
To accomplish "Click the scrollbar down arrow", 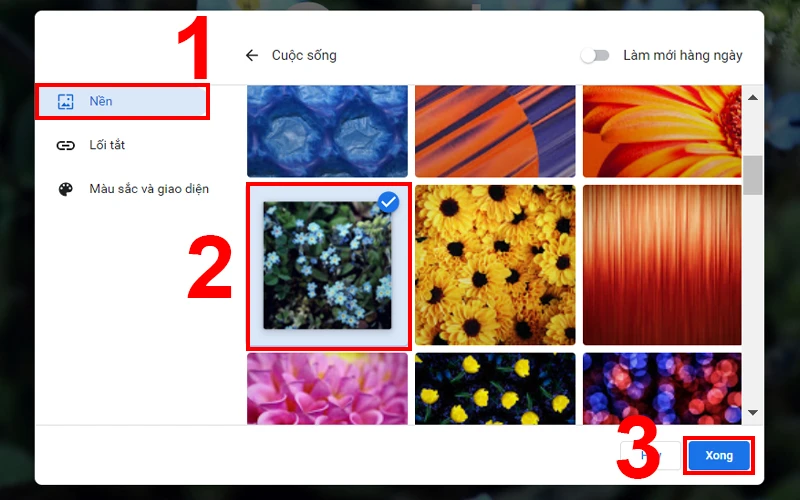I will coord(753,412).
